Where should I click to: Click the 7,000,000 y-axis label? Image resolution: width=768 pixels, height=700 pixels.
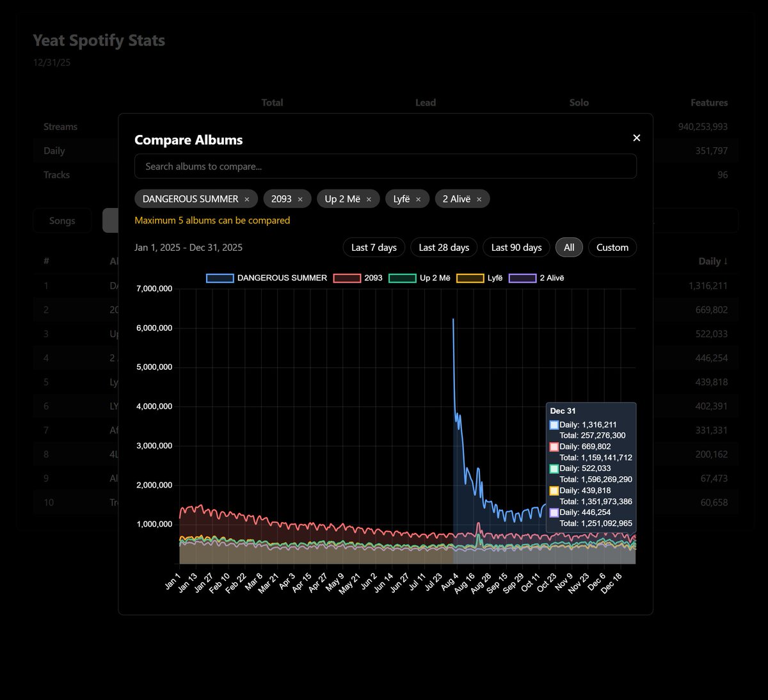pyautogui.click(x=154, y=289)
